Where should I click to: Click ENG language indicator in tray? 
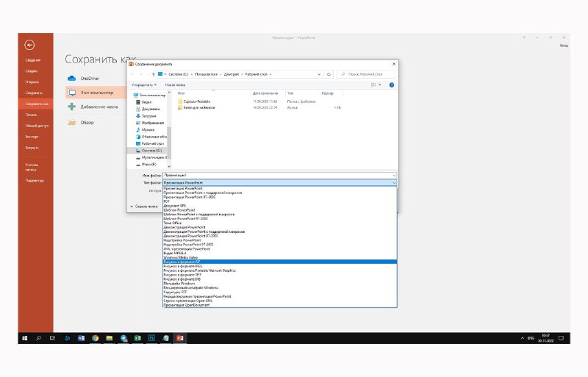pos(531,338)
